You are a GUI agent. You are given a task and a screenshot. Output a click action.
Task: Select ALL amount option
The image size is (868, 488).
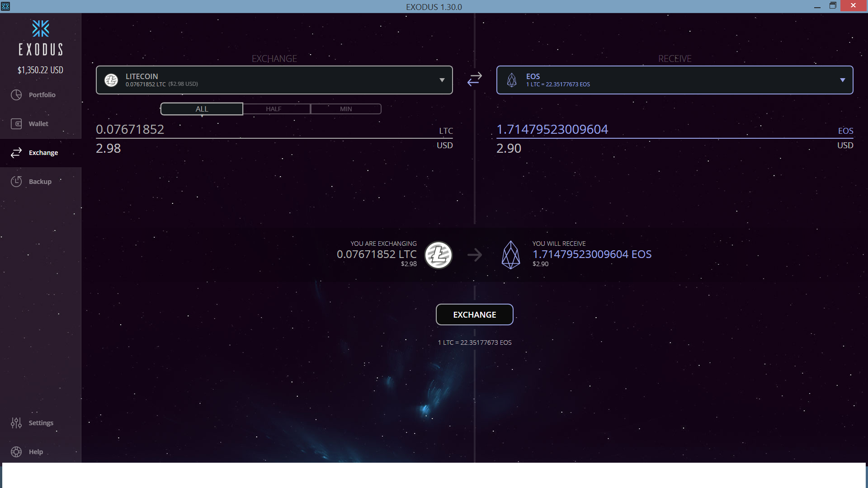202,109
